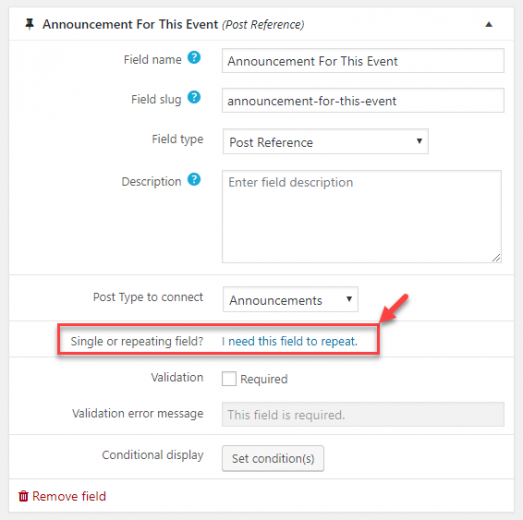This screenshot has width=523, height=520.
Task: Open the Post Type to connect dropdown
Action: [x=291, y=299]
